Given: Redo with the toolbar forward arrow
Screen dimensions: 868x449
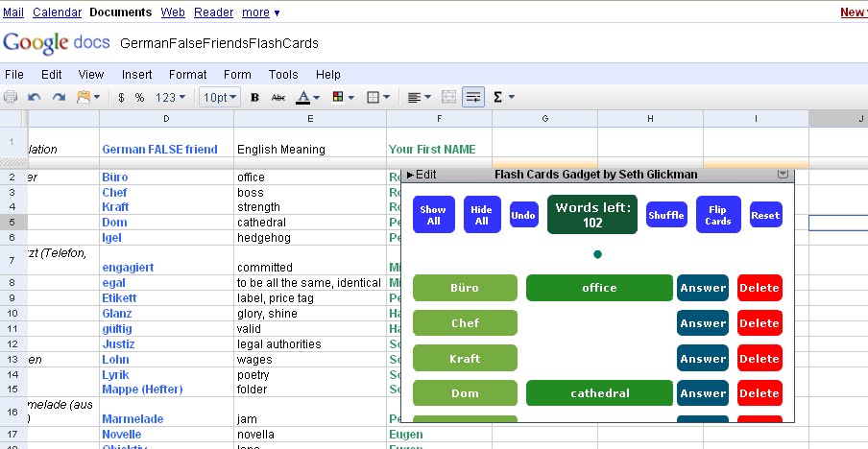Looking at the screenshot, I should pyautogui.click(x=59, y=97).
